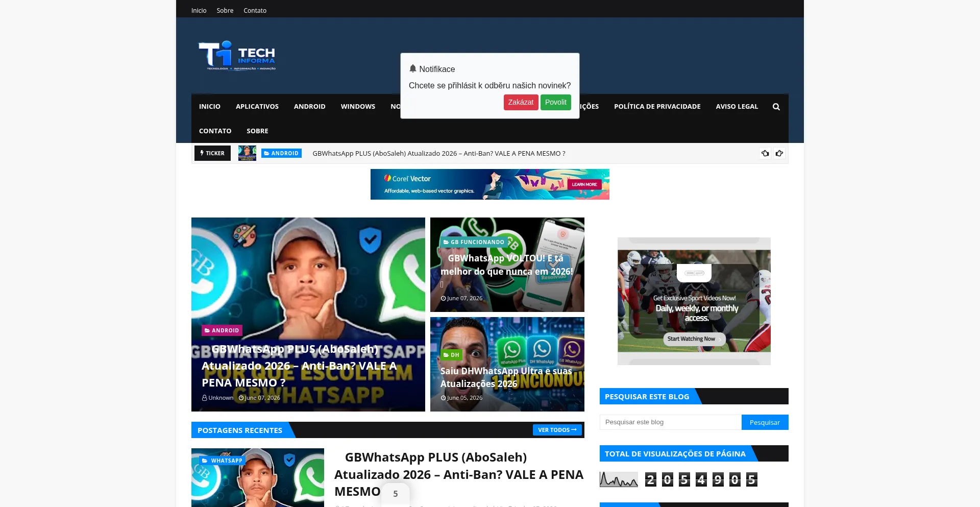
Task: Go to previous ticker item arrow
Action: click(x=765, y=153)
